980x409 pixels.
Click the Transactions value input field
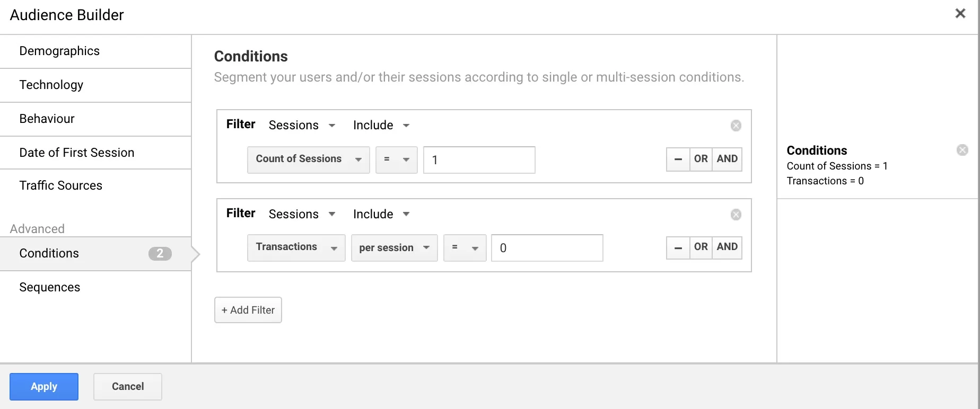pos(547,248)
